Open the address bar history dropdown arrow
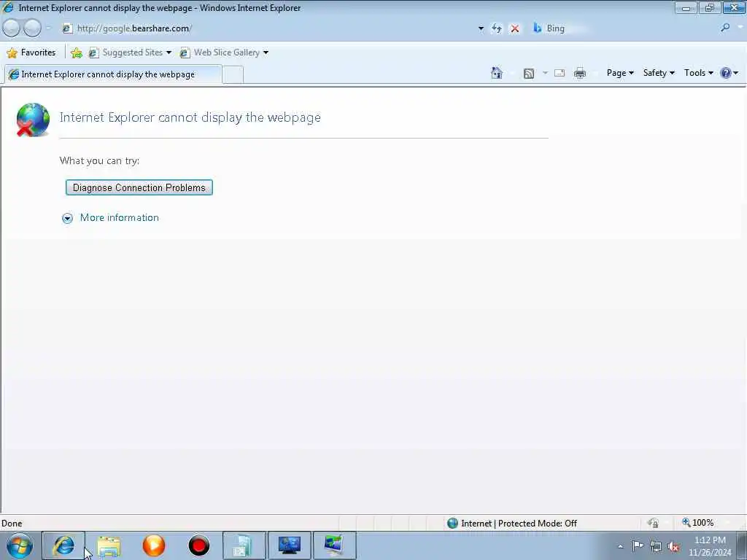747x560 pixels. [481, 28]
